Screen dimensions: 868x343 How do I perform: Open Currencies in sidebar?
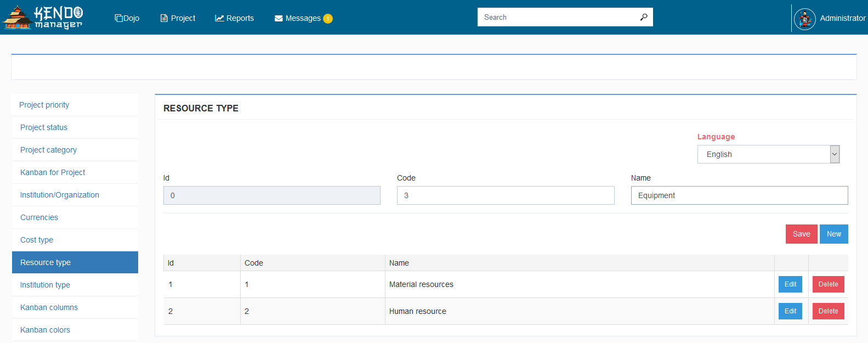coord(75,217)
